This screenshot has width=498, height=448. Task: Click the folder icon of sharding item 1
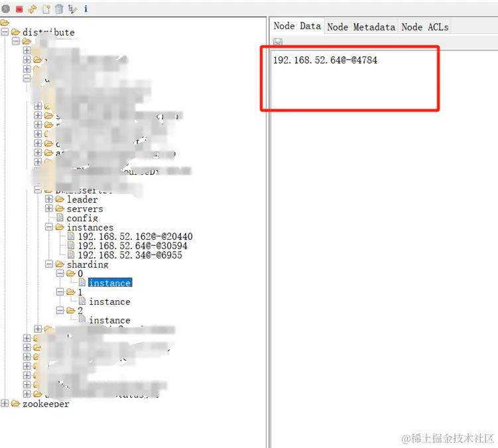(x=71, y=292)
